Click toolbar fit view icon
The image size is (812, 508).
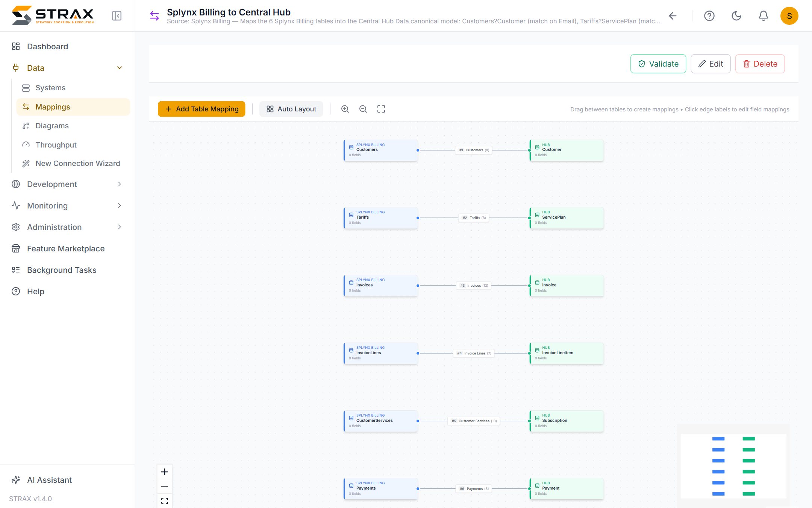381,109
